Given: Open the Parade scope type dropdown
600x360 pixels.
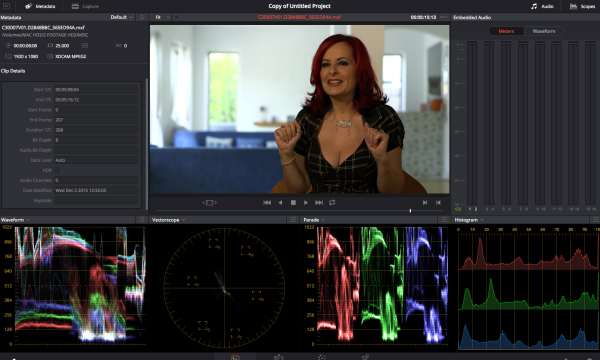Looking at the screenshot, I should [x=314, y=220].
